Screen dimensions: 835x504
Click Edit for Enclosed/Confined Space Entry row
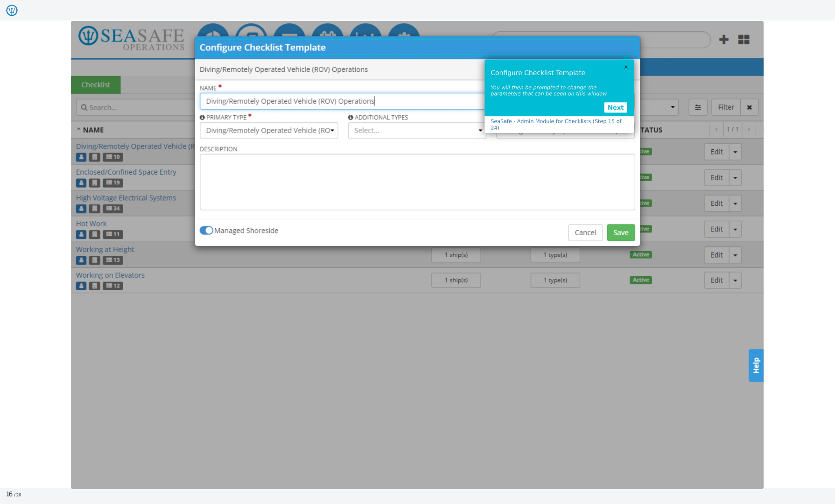716,178
